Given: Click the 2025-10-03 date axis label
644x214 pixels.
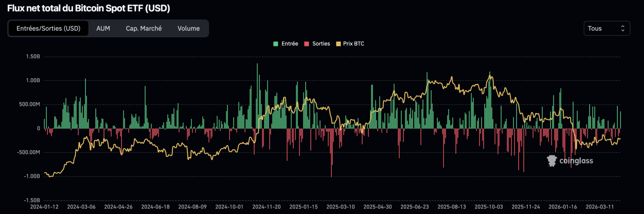Looking at the screenshot, I should [488, 207].
